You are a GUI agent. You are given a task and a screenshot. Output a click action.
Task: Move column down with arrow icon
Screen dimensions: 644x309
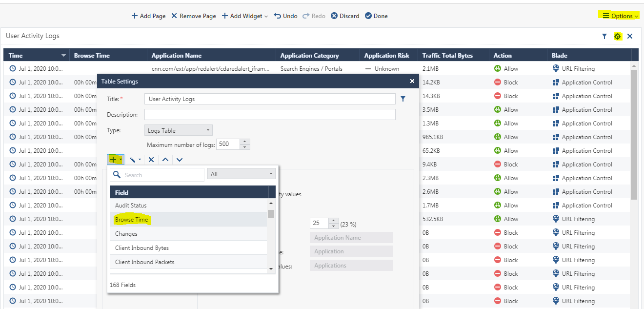point(180,160)
